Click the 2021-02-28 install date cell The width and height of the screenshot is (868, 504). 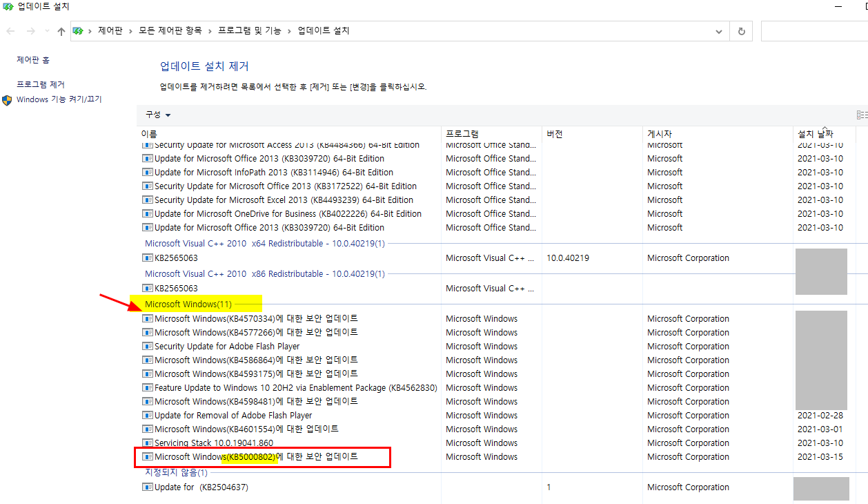tap(820, 416)
